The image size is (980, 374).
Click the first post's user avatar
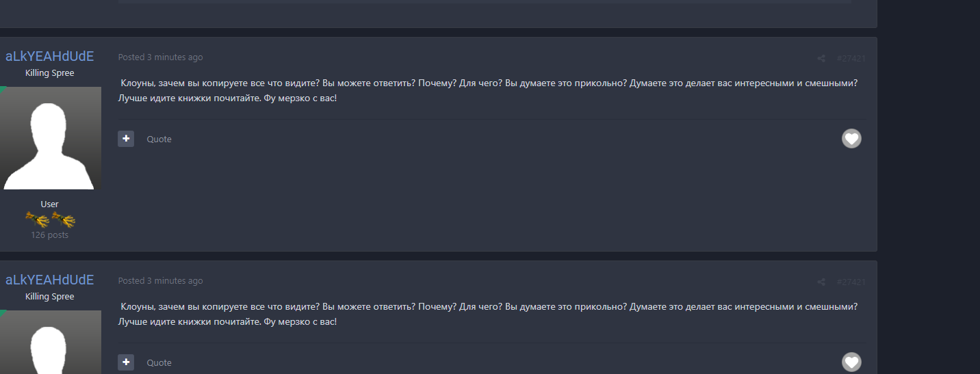point(49,138)
